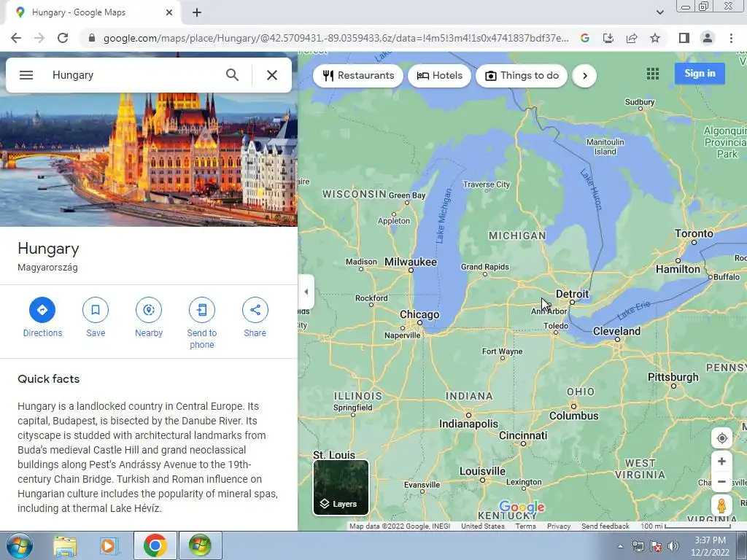Zoom out with the minus button
Screen dimensions: 747x560
click(721, 481)
